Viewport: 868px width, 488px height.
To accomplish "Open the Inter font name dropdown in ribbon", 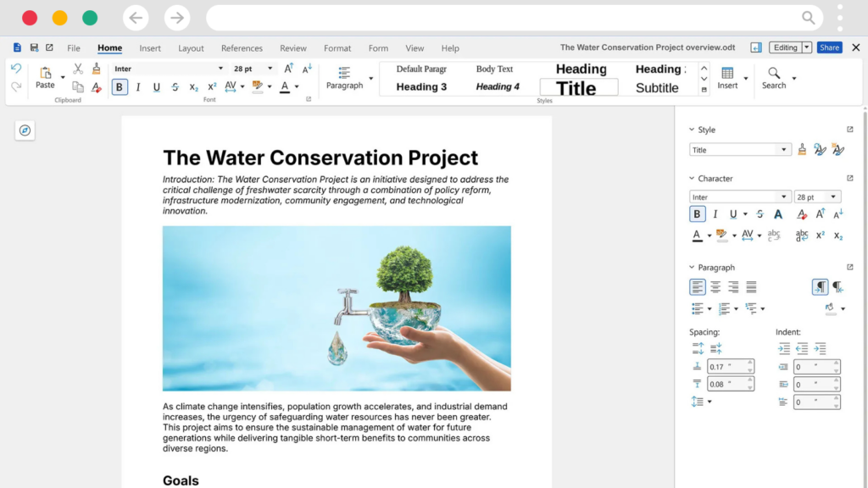I will (220, 69).
